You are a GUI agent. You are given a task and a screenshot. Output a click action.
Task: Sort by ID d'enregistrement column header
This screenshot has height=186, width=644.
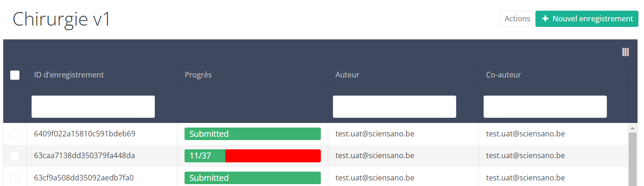tap(69, 75)
